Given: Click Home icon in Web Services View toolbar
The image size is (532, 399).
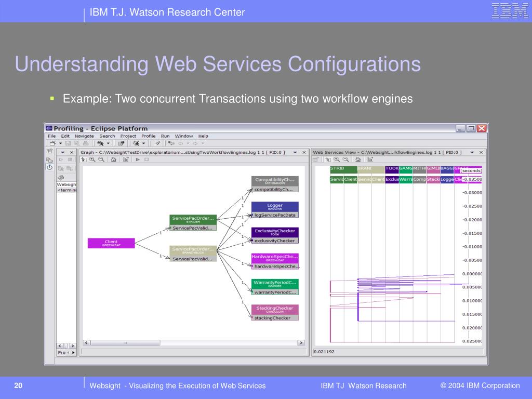Looking at the screenshot, I should (x=357, y=159).
